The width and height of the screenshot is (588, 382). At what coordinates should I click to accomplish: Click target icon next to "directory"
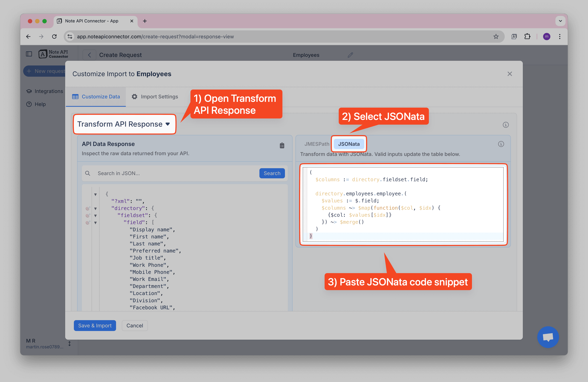pos(88,209)
